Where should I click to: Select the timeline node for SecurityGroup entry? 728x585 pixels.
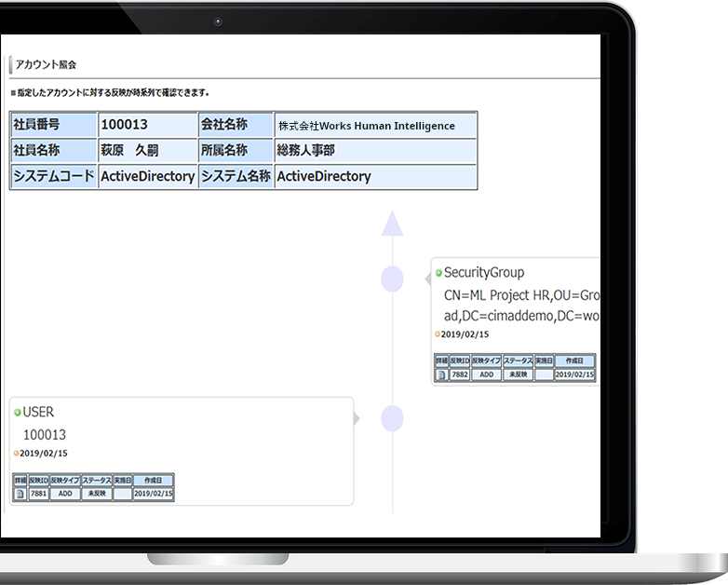(392, 279)
